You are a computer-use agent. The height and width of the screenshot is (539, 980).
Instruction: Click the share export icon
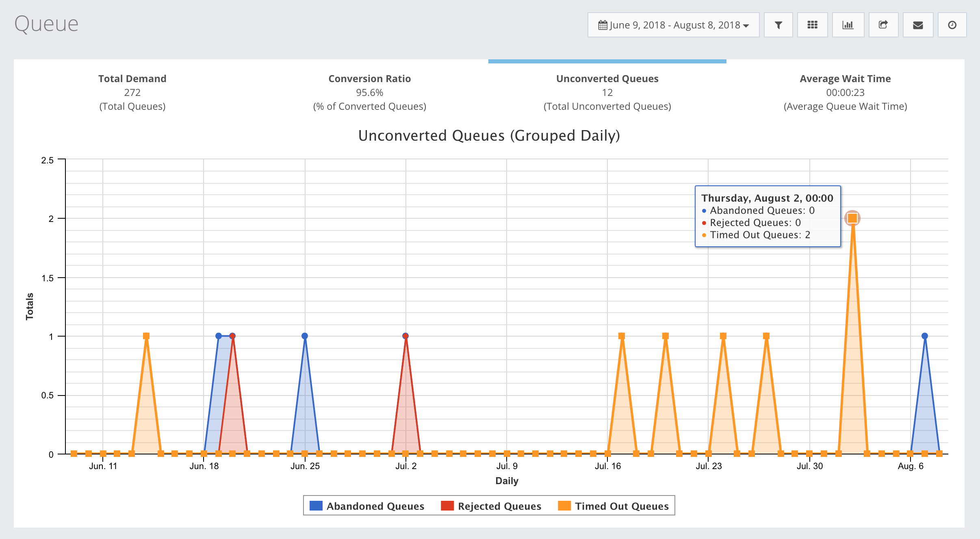883,25
